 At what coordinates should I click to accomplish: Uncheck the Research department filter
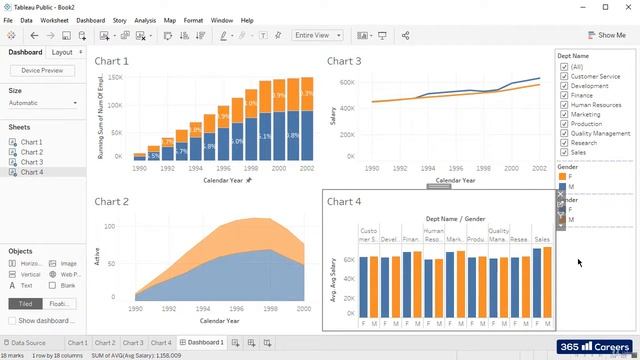click(x=564, y=143)
